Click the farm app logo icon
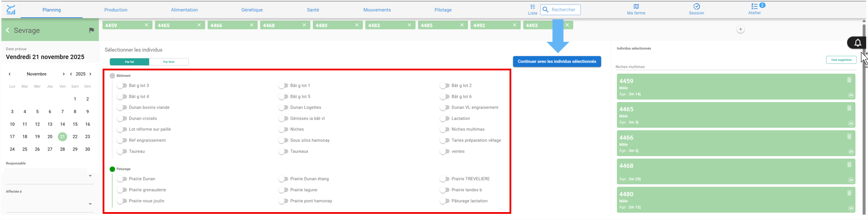This screenshot has width=868, height=220. (11, 10)
